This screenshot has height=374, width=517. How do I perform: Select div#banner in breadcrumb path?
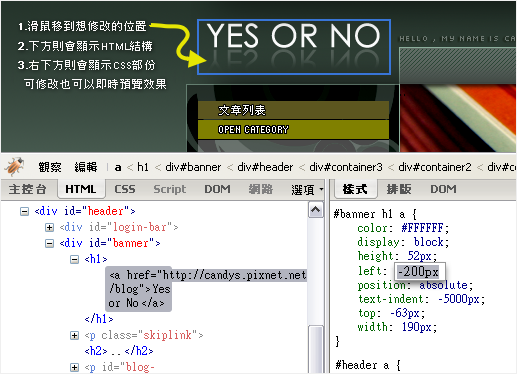[193, 167]
